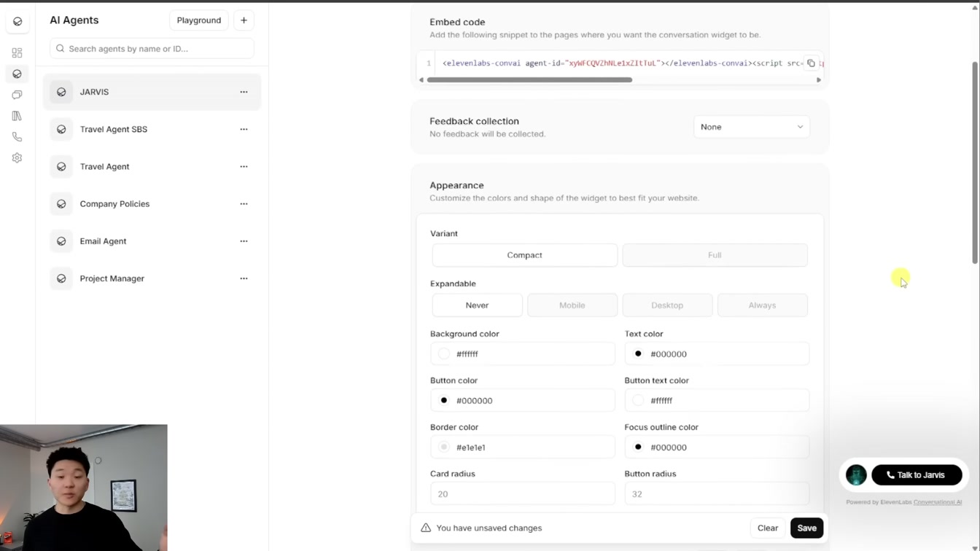980x551 pixels.
Task: Click the Button radius input field
Action: (717, 494)
